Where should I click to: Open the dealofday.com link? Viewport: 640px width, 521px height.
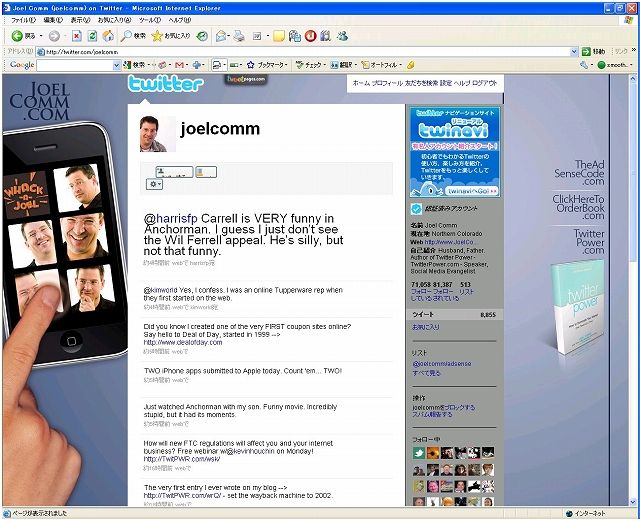coord(183,342)
